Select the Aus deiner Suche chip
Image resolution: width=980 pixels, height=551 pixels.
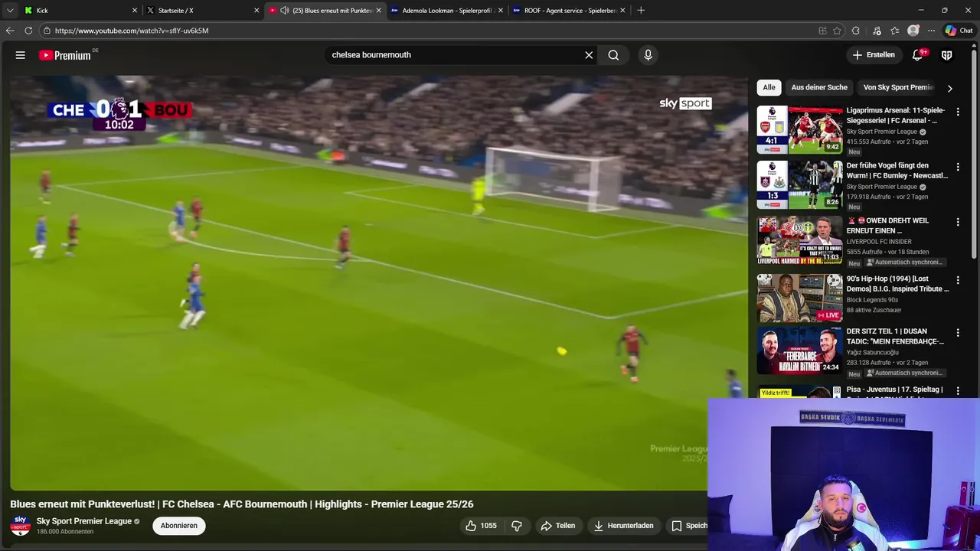[x=819, y=87]
